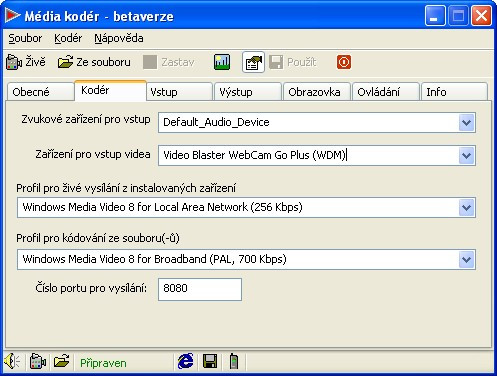Viewport: 497px width, 376px height.
Task: Click the Připraven status text
Action: click(103, 363)
